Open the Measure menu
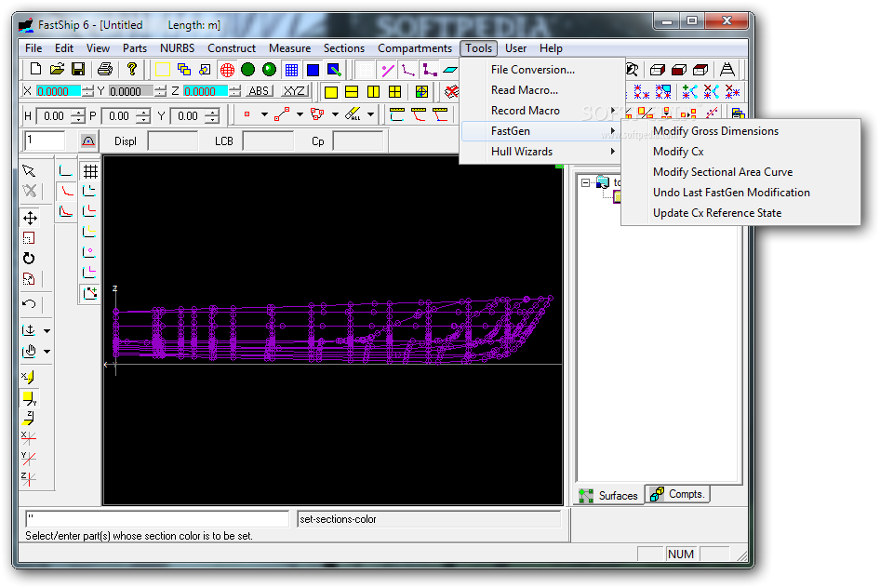Viewport: 880px width, 588px height. [289, 48]
